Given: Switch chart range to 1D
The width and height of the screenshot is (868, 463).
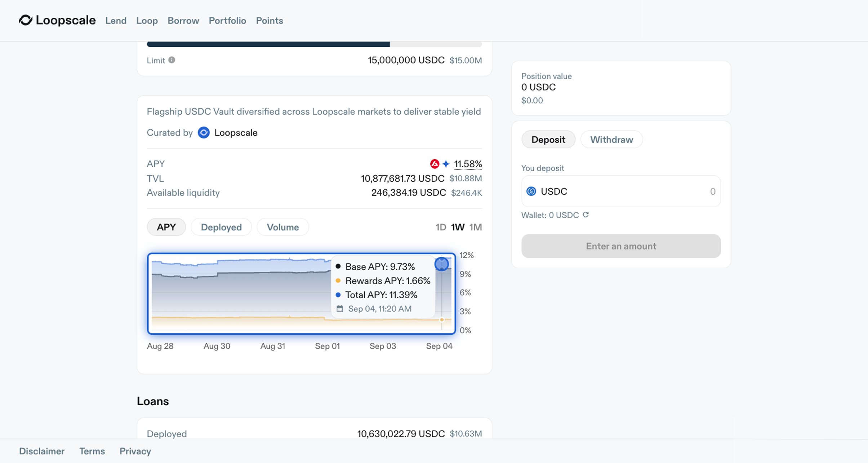Looking at the screenshot, I should point(440,227).
